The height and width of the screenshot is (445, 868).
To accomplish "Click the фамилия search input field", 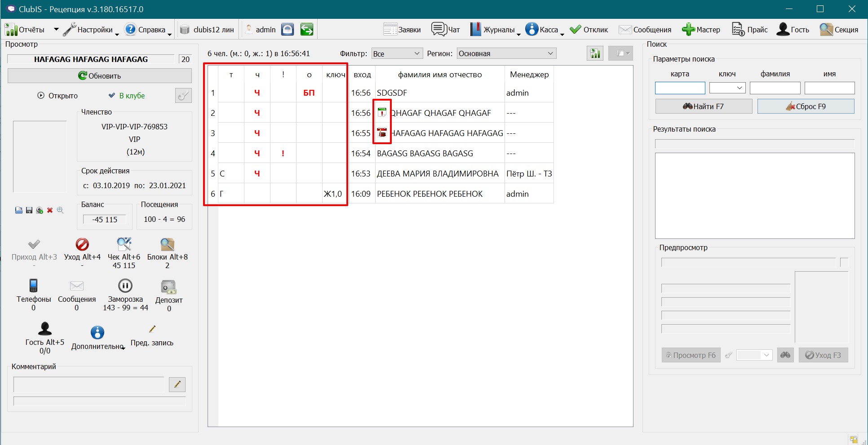I will point(775,88).
